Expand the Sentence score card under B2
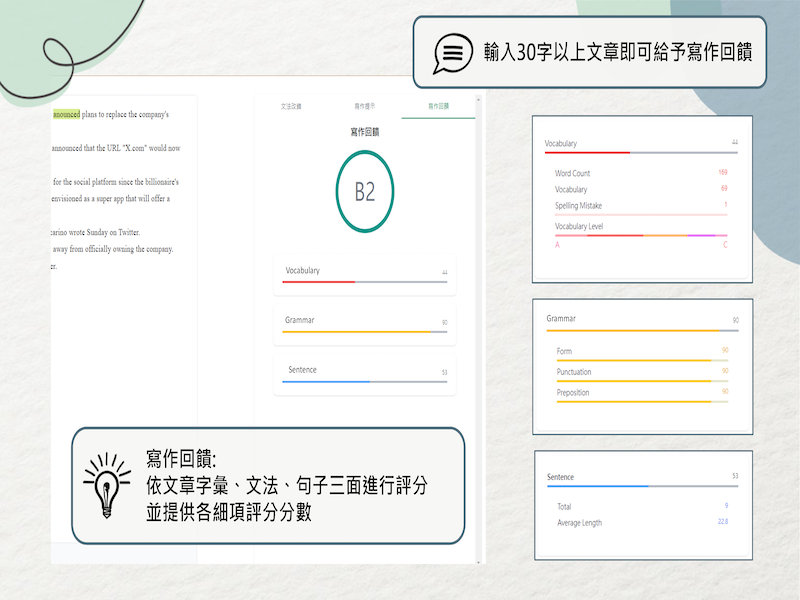The width and height of the screenshot is (800, 600). pyautogui.click(x=364, y=374)
